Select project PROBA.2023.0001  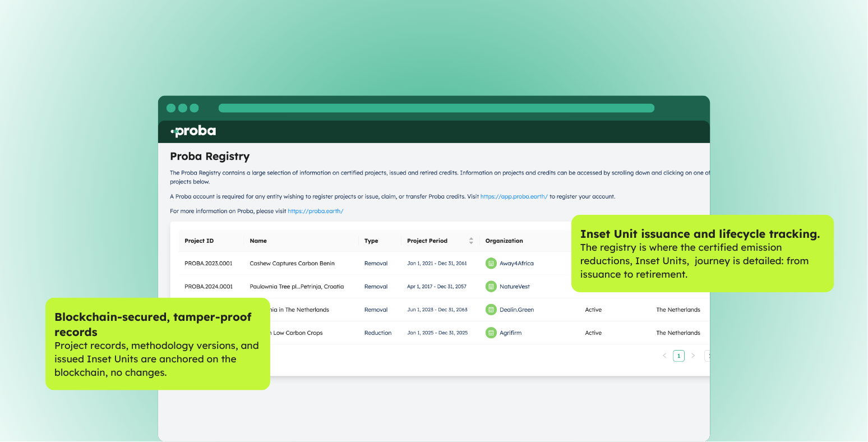pyautogui.click(x=209, y=264)
